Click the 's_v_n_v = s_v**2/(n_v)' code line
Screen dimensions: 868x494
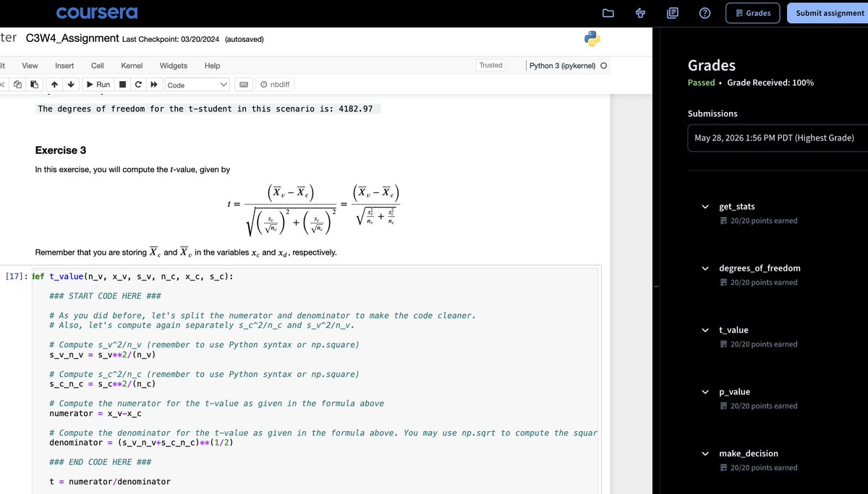coord(103,355)
